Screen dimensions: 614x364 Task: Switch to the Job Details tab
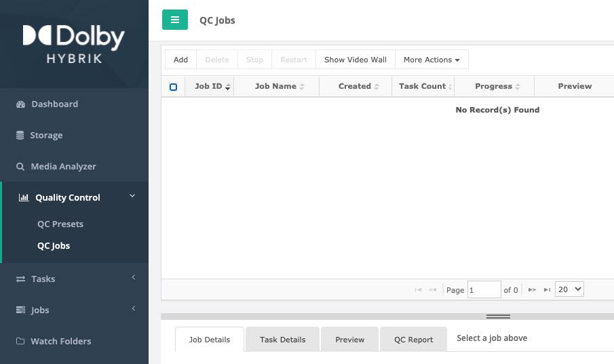tap(210, 340)
